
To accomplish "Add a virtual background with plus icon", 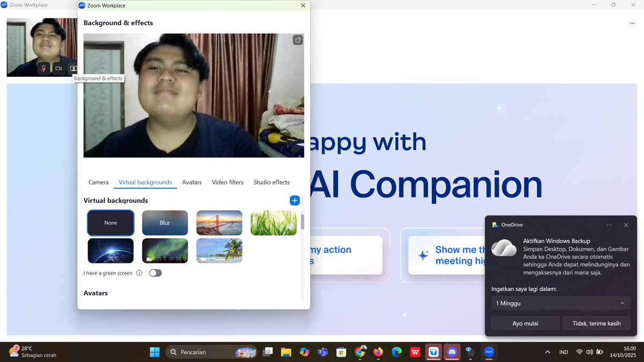I will (x=295, y=201).
